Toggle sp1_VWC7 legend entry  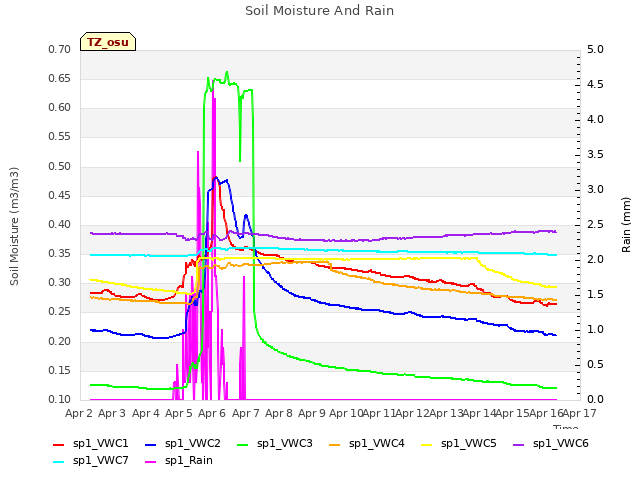pyautogui.click(x=91, y=461)
